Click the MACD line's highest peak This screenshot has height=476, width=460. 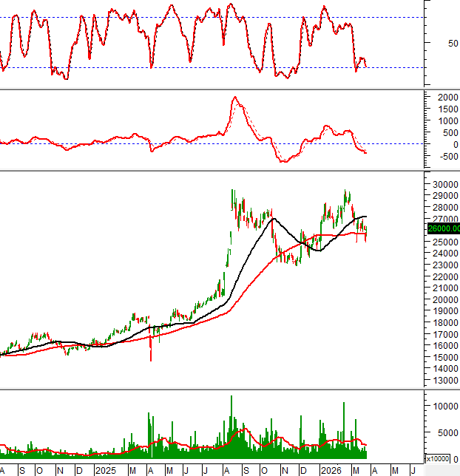[234, 98]
